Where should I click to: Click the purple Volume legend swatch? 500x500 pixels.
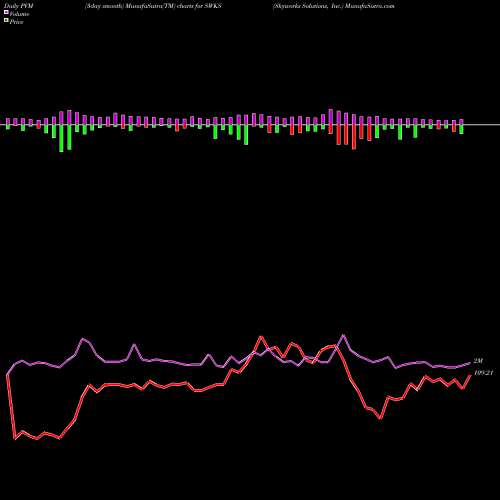pos(6,12)
